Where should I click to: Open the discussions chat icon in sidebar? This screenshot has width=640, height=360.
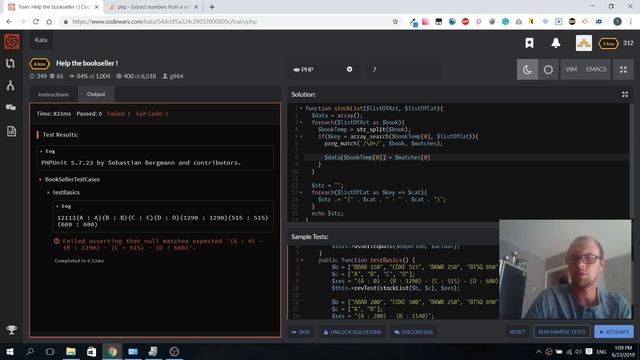coord(11,107)
